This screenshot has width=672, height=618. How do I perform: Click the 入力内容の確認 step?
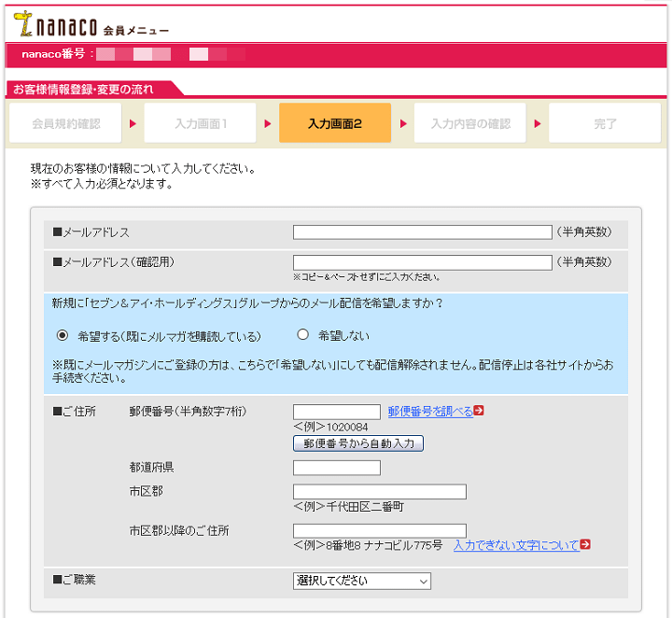click(x=470, y=123)
